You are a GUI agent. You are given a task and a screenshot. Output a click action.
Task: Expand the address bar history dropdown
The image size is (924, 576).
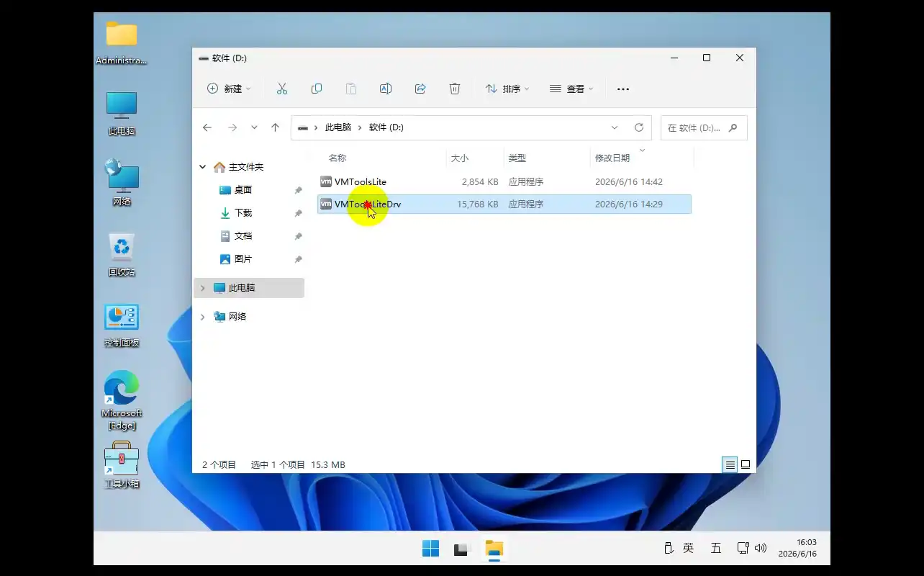615,127
